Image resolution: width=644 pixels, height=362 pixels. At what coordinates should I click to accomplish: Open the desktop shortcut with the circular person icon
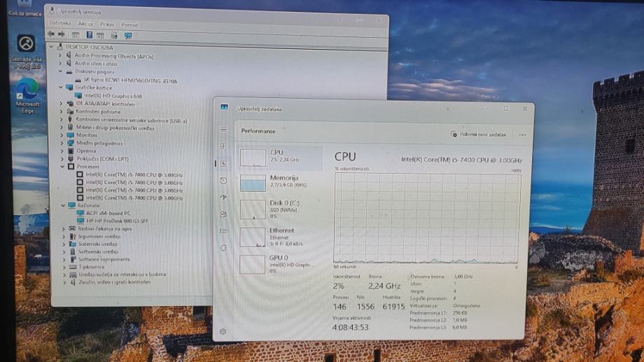(26, 51)
